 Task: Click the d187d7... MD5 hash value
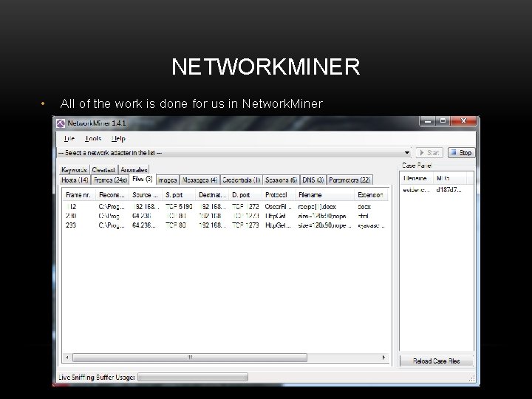(x=449, y=190)
